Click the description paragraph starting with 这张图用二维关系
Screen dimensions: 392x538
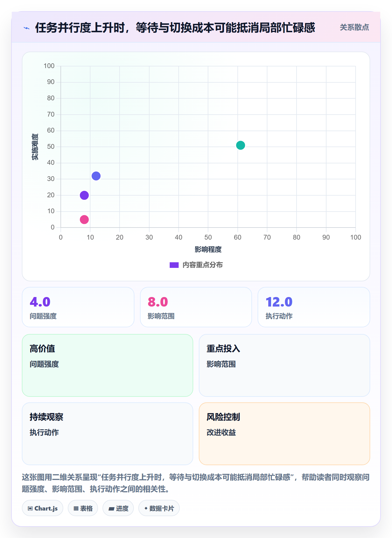pos(196,483)
